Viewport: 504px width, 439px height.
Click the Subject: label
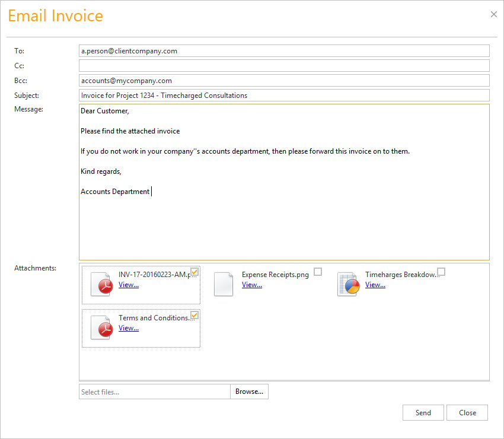pos(26,95)
